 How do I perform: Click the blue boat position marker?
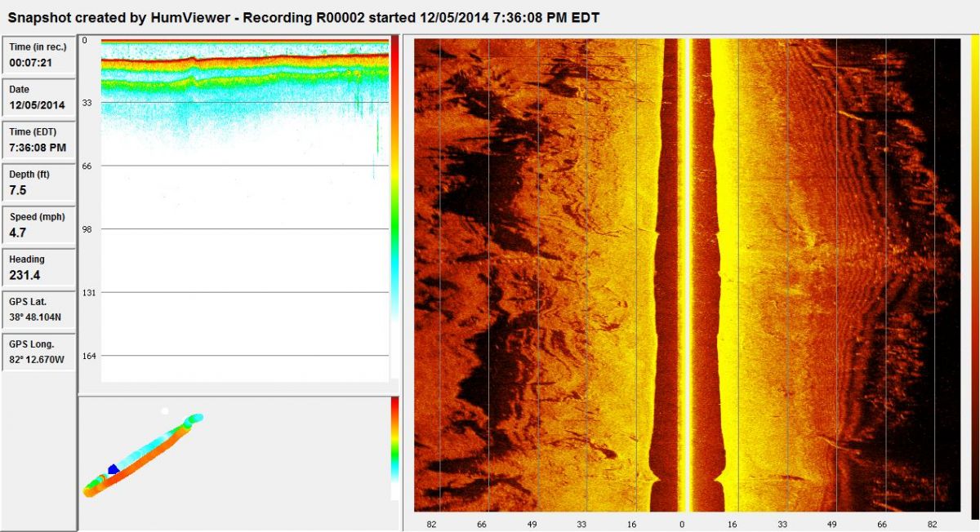(x=114, y=469)
